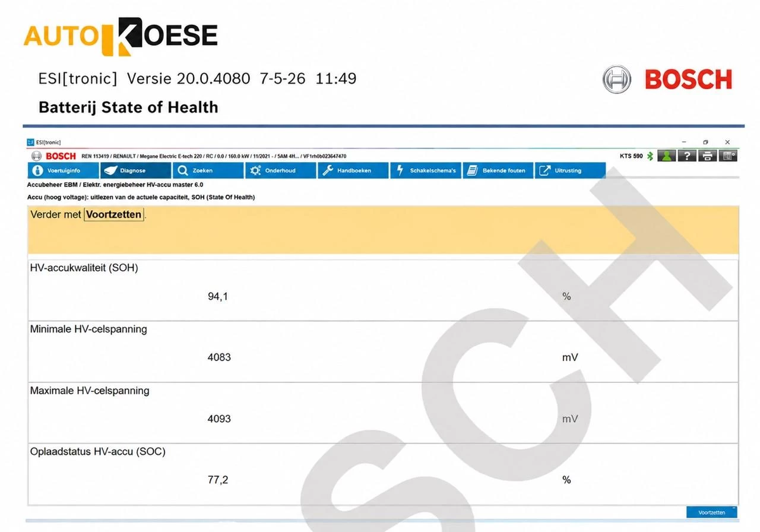The height and width of the screenshot is (532, 760).
Task: Click the HV-accukwaliteit (SOH) label
Action: (84, 268)
